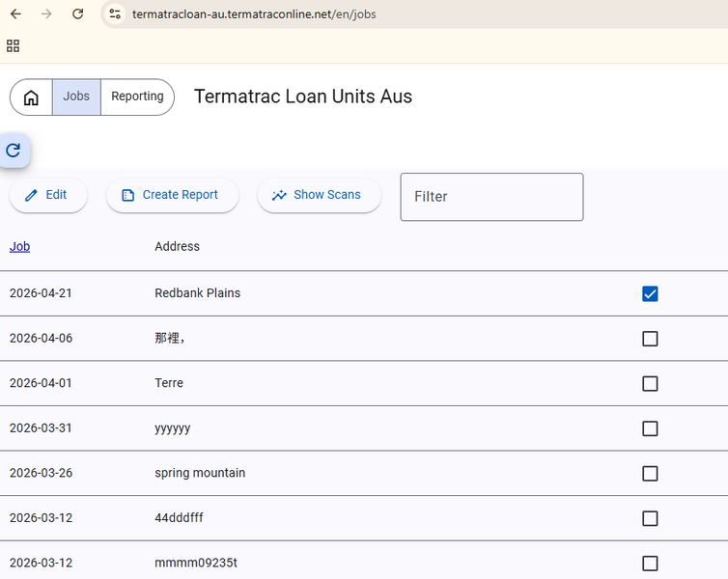The image size is (728, 579).
Task: Select the 44dddfff job checkbox
Action: 650,518
